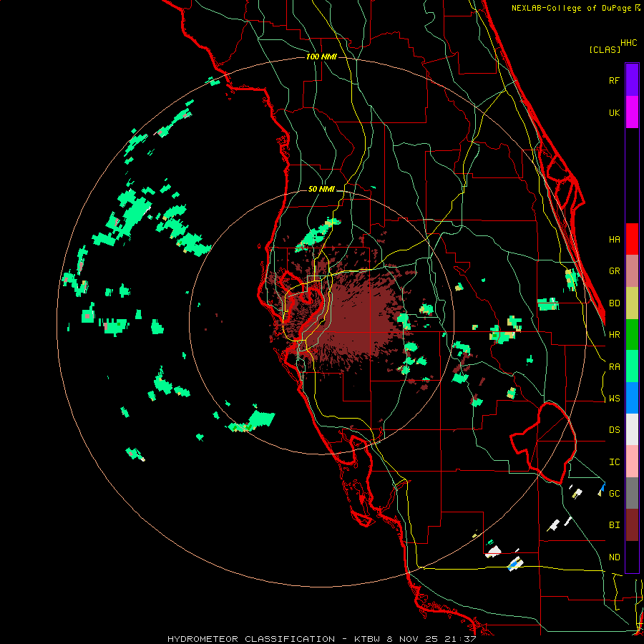Click the 'ND' legend label

tap(614, 557)
